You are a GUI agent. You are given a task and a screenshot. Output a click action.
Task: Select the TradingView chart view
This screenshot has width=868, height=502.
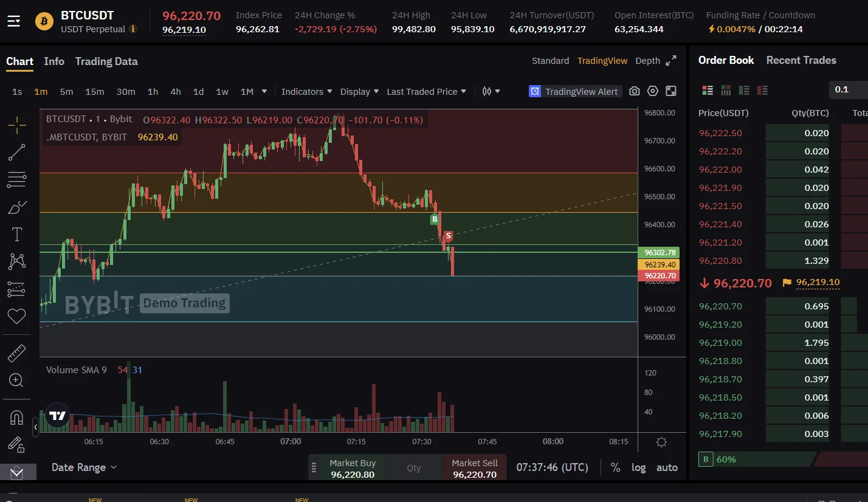602,61
